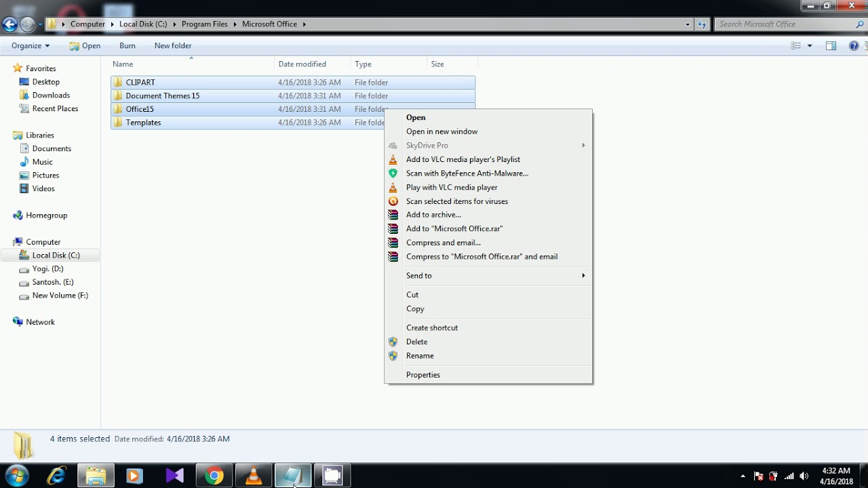Toggle the preview pane icon
This screenshot has height=488, width=868.
831,45
